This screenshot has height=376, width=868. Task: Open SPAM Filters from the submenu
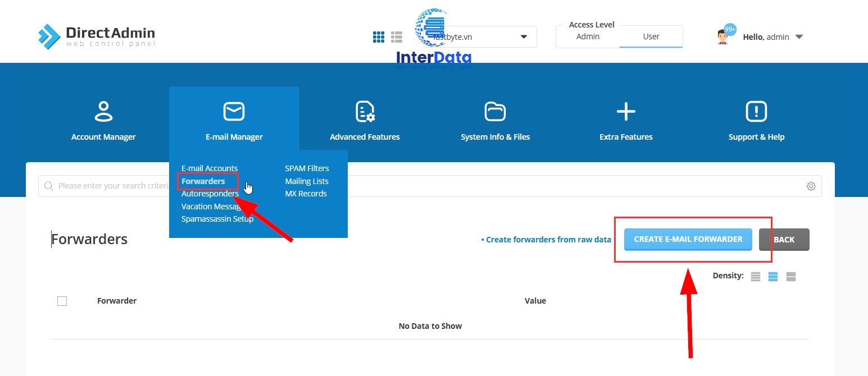tap(307, 168)
